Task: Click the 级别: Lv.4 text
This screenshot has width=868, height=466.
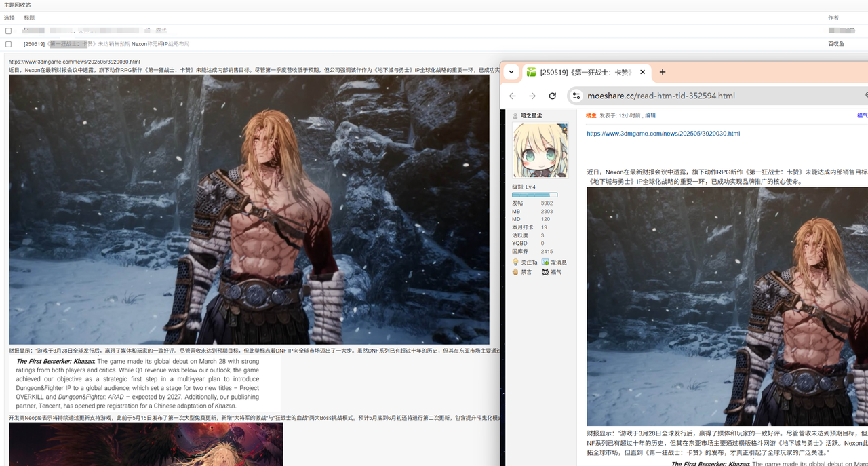Action: pyautogui.click(x=524, y=187)
